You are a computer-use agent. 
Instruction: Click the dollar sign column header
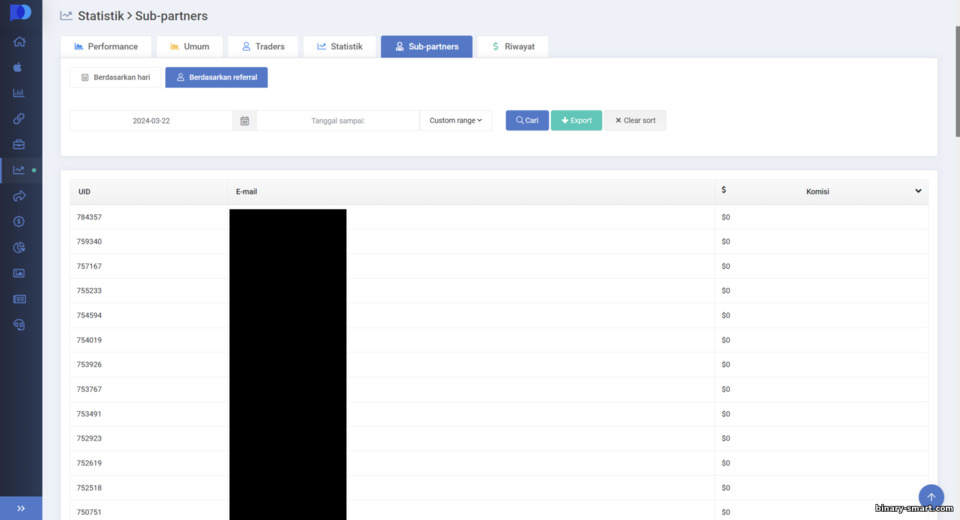pos(724,190)
